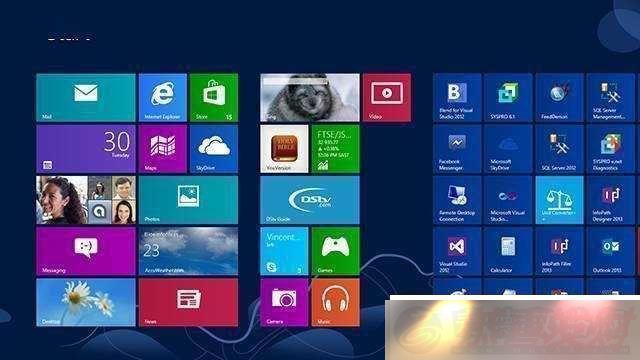640x360 pixels.
Task: Open the Outlook 2013 tile
Action: (x=610, y=251)
